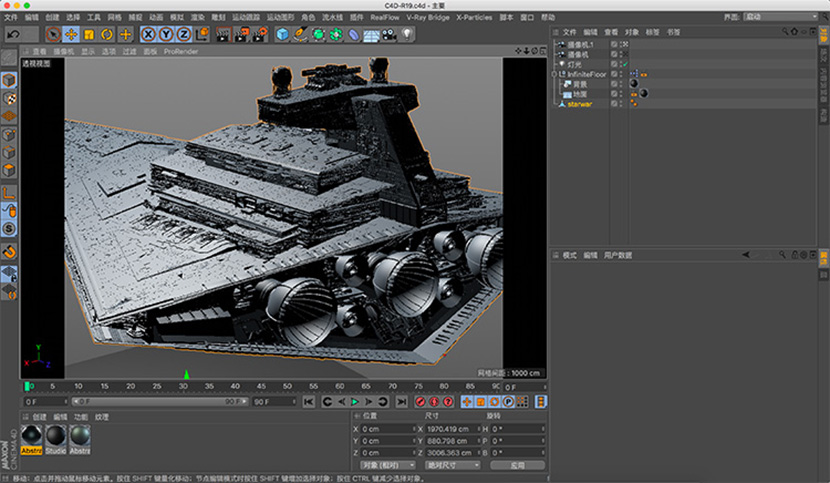Open the 界面 layout dropdown

click(x=781, y=17)
